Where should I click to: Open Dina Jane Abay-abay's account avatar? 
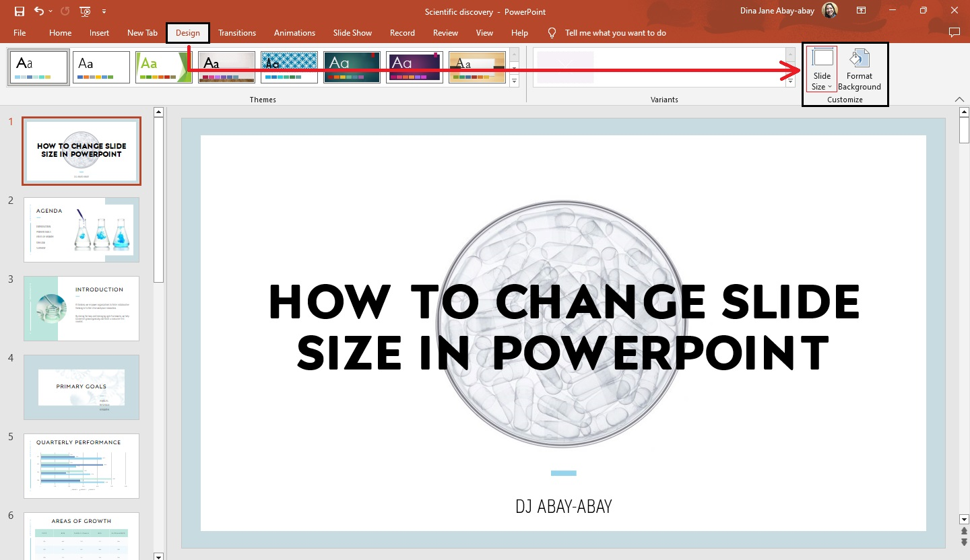coord(830,10)
